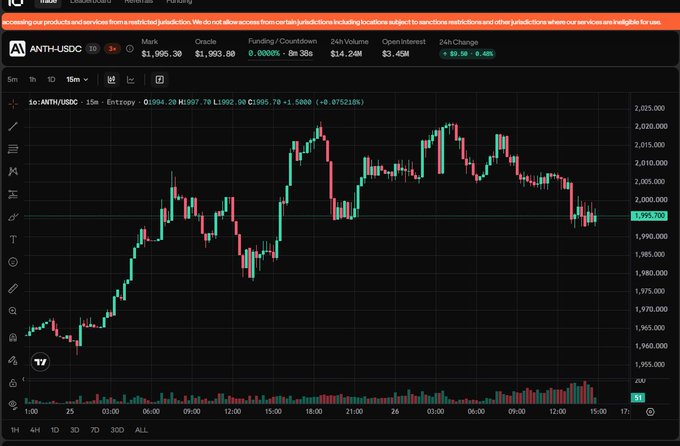Open the ANTH-USDC market info icon

(130, 49)
